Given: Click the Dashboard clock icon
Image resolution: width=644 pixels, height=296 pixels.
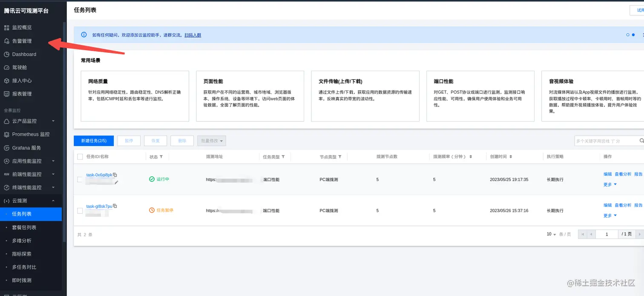Looking at the screenshot, I should (6, 54).
